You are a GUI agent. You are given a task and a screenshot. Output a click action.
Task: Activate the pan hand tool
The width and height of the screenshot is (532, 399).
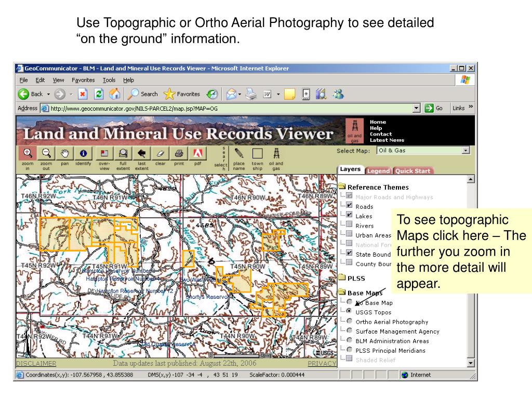point(65,154)
